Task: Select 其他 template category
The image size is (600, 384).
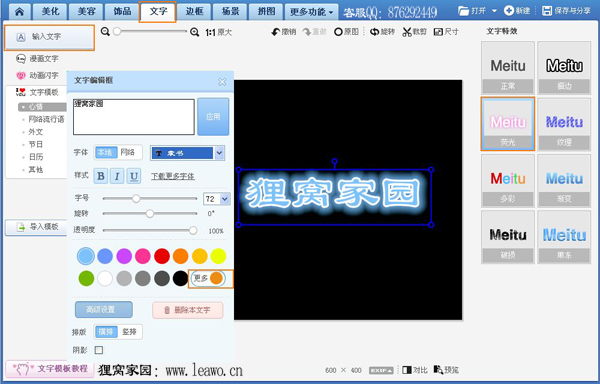Action: [x=36, y=169]
